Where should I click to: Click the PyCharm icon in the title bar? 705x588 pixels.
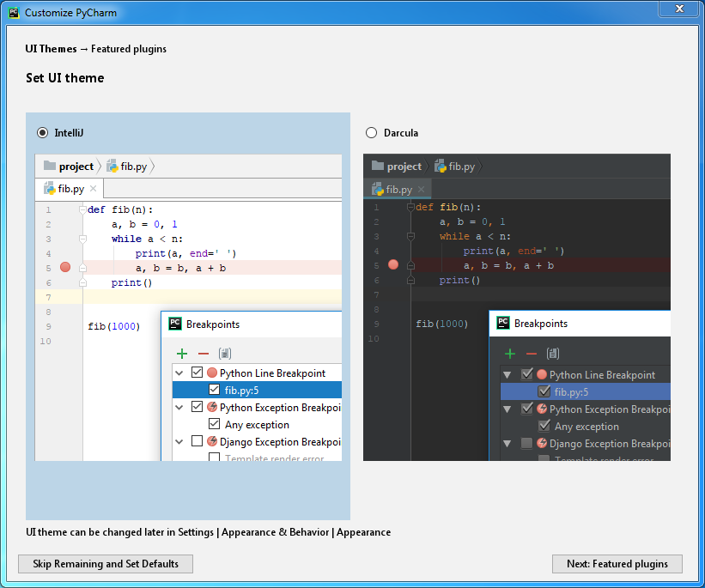[x=15, y=13]
